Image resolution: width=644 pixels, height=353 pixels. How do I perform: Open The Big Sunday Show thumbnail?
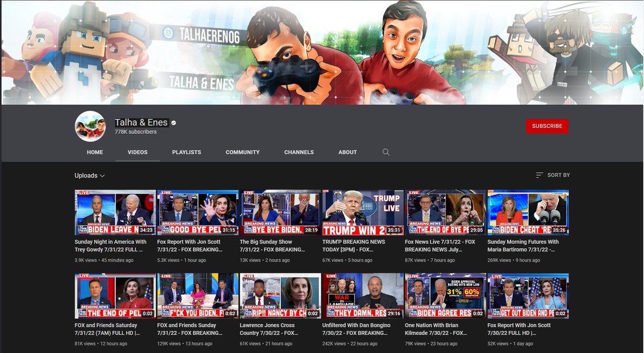point(280,212)
